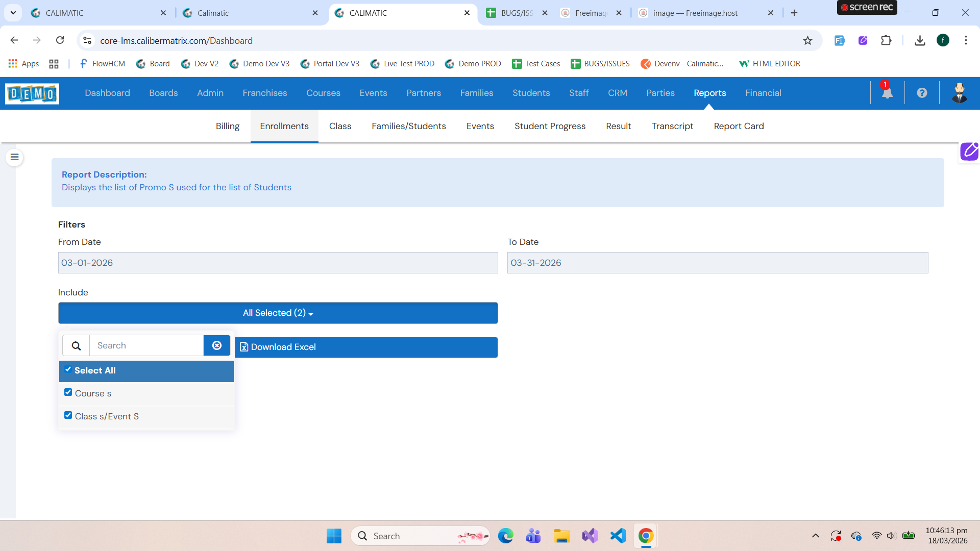Uncheck the Class s/Event S checkbox

coord(68,415)
